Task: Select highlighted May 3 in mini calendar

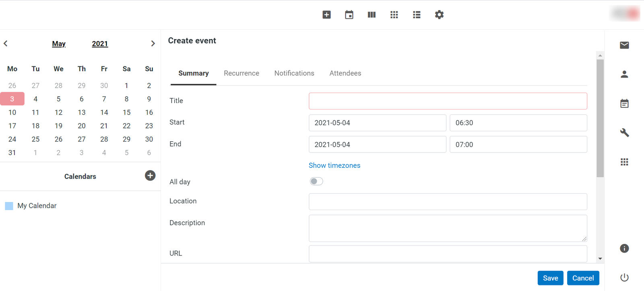Action: tap(12, 99)
